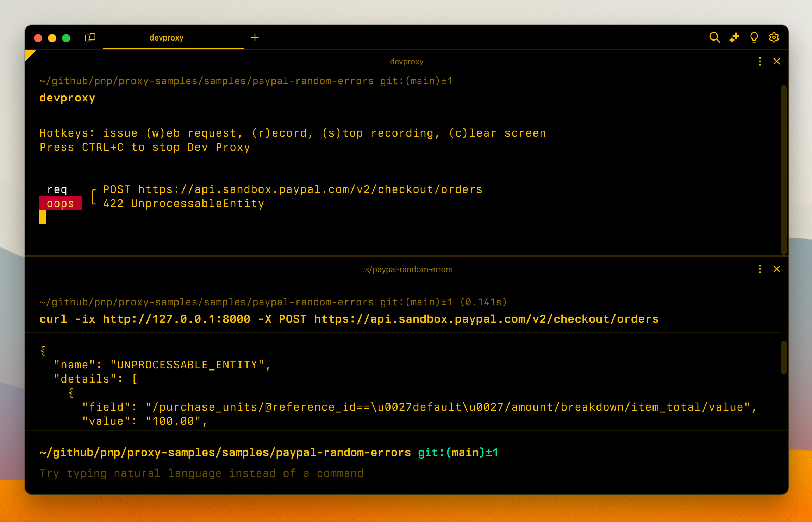812x522 pixels.
Task: Click the natural language command input field
Action: click(201, 473)
